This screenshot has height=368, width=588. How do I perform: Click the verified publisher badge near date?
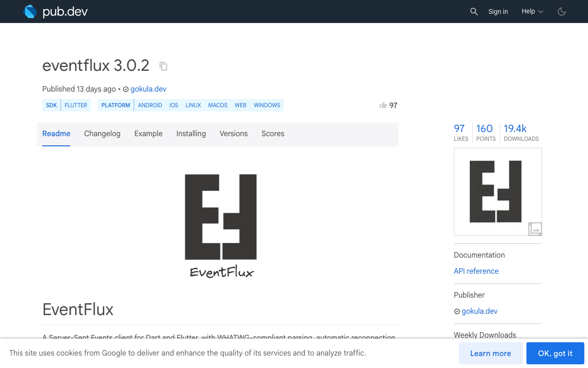click(x=126, y=89)
